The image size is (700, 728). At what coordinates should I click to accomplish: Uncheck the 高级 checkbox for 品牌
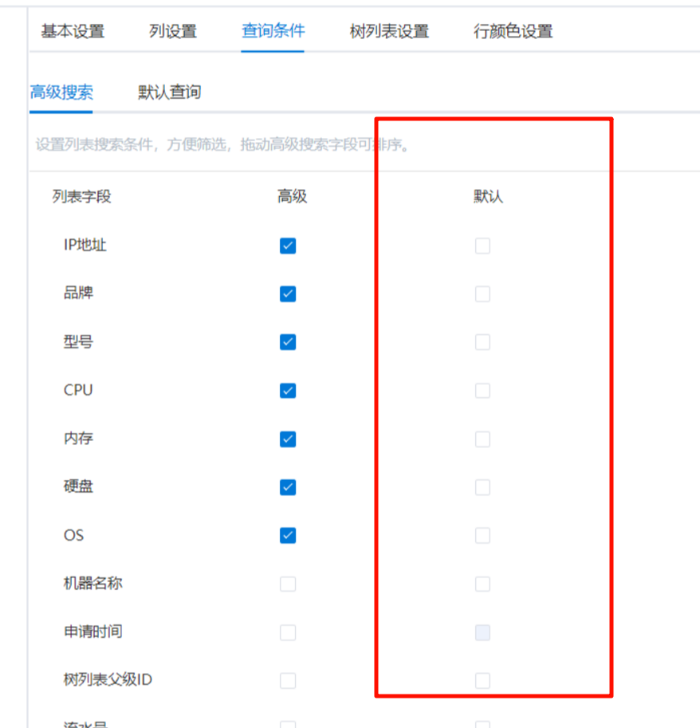click(288, 294)
